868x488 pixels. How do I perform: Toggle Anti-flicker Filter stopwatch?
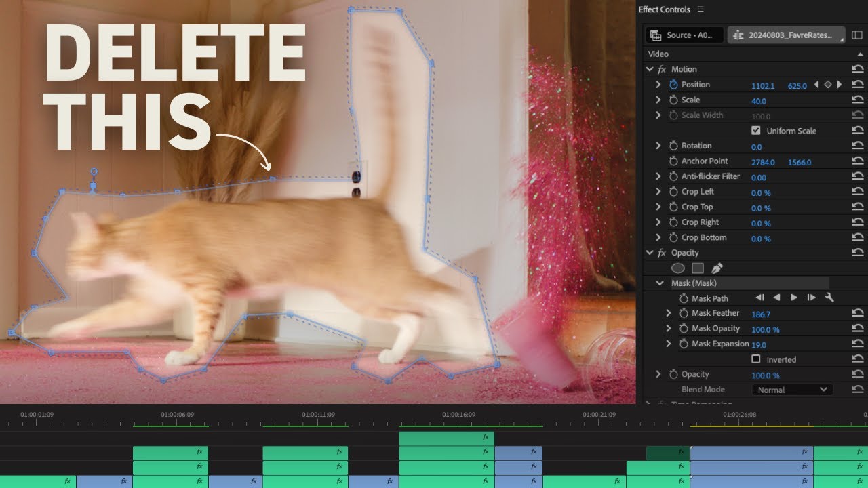(673, 176)
